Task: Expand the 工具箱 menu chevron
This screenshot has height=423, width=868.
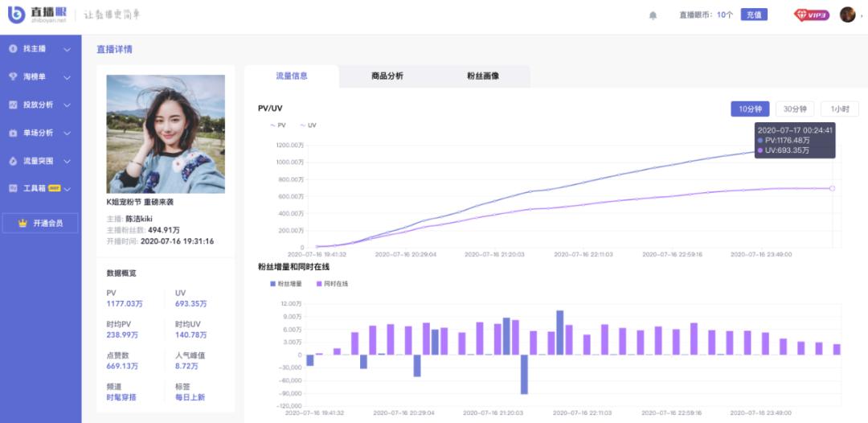Action: pyautogui.click(x=67, y=189)
